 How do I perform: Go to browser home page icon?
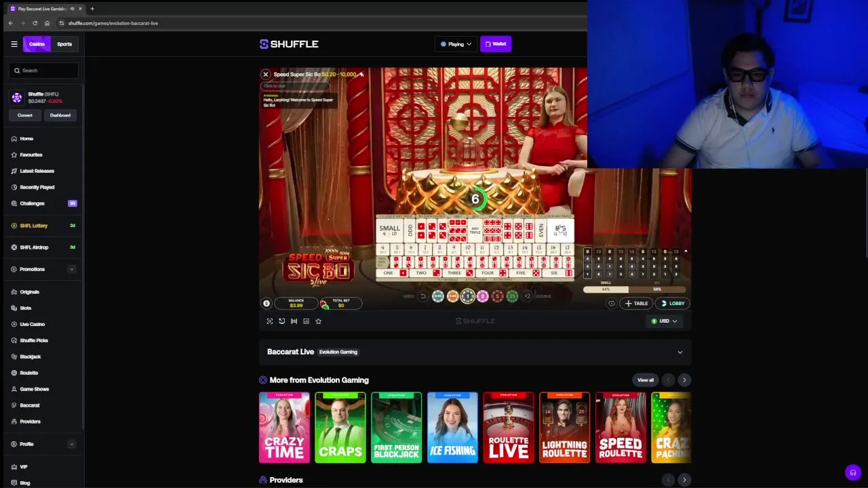47,23
